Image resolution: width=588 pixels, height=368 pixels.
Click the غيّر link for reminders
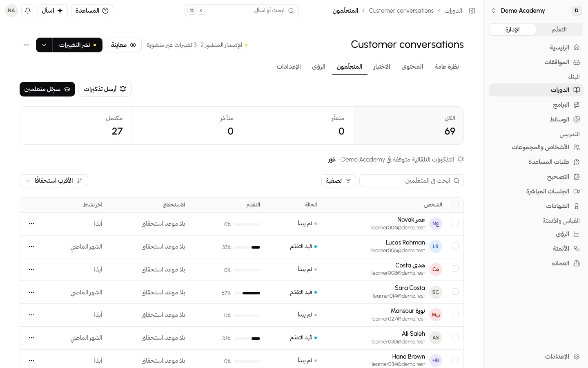tap(332, 159)
